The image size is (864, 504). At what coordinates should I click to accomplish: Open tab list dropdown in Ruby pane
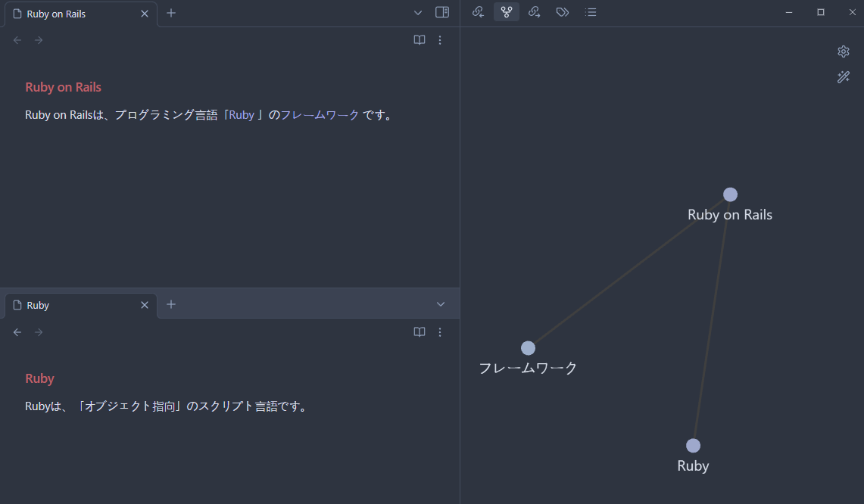click(x=440, y=304)
